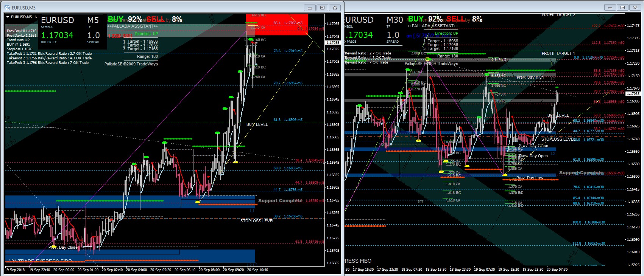Click the '44.7 1.16798-m5' Fibonacci label

tap(288, 190)
